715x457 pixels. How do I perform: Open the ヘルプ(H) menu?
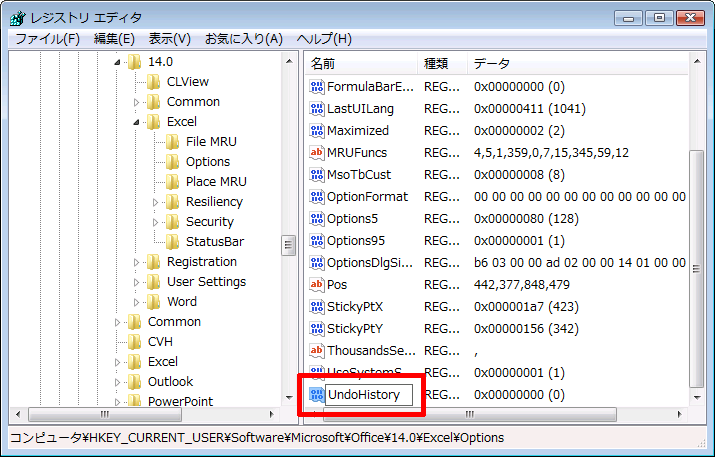324,39
